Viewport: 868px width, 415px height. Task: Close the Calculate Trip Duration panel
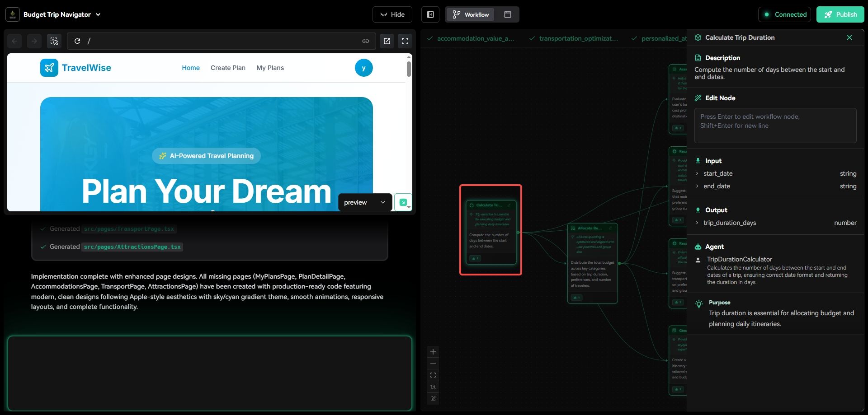point(849,37)
